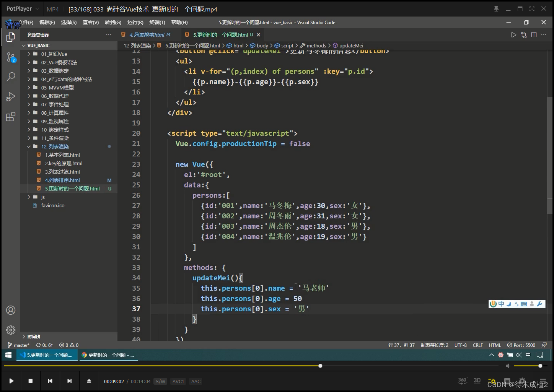This screenshot has height=392, width=554.
Task: Click the updateMei breadcrumb
Action: pyautogui.click(x=351, y=46)
